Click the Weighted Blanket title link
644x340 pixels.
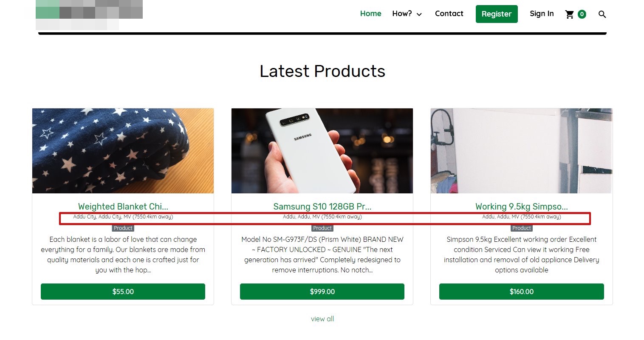[x=123, y=207]
